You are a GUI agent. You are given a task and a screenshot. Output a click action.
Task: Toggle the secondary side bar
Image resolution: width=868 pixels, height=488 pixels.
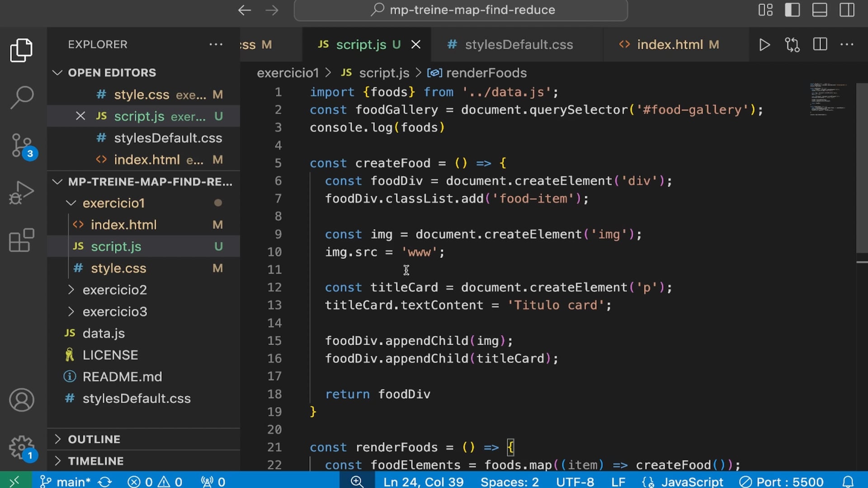tap(846, 10)
